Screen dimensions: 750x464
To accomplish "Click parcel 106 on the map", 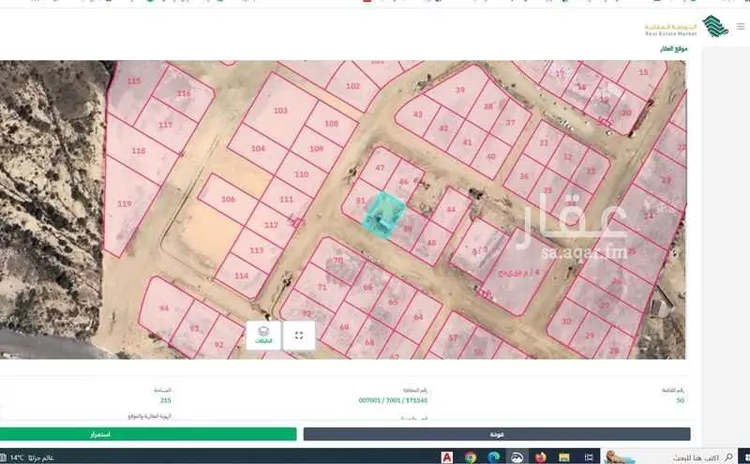I will (228, 199).
